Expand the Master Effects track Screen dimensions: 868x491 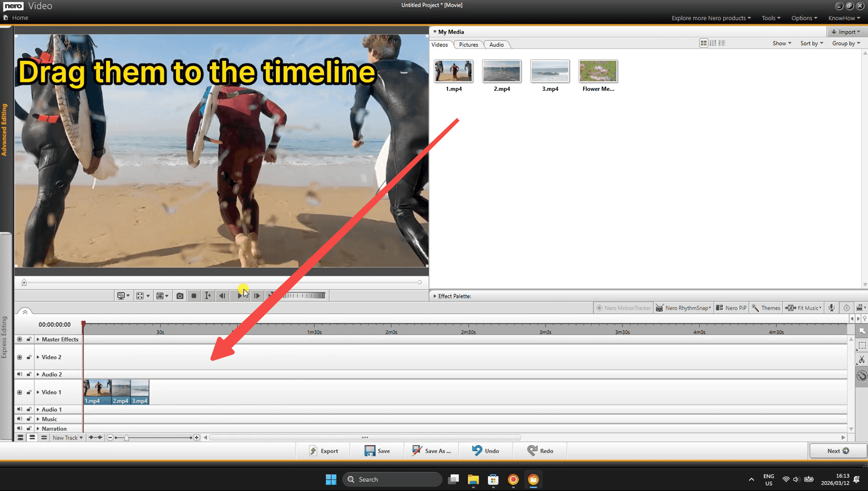(x=38, y=339)
